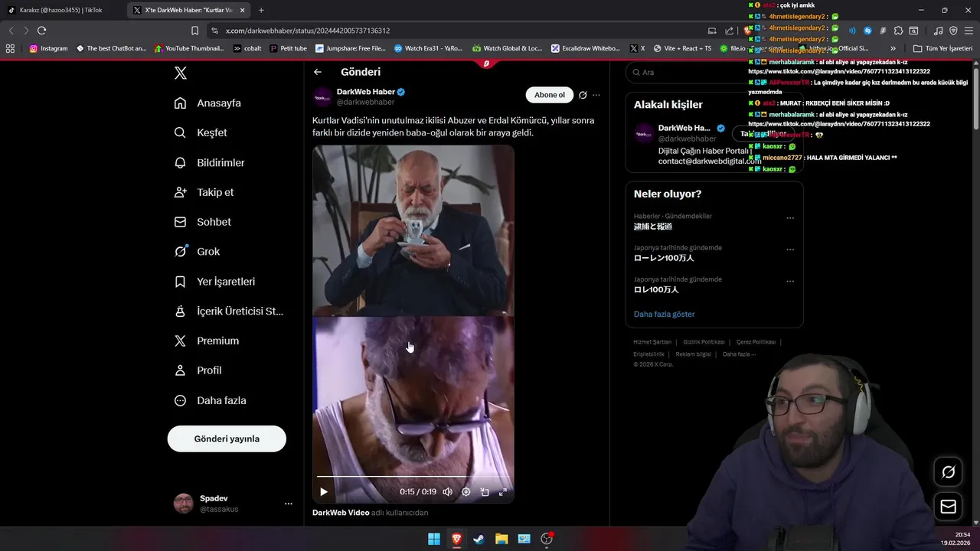The image size is (980, 551).
Task: Click the address bar URL
Action: pos(308,31)
